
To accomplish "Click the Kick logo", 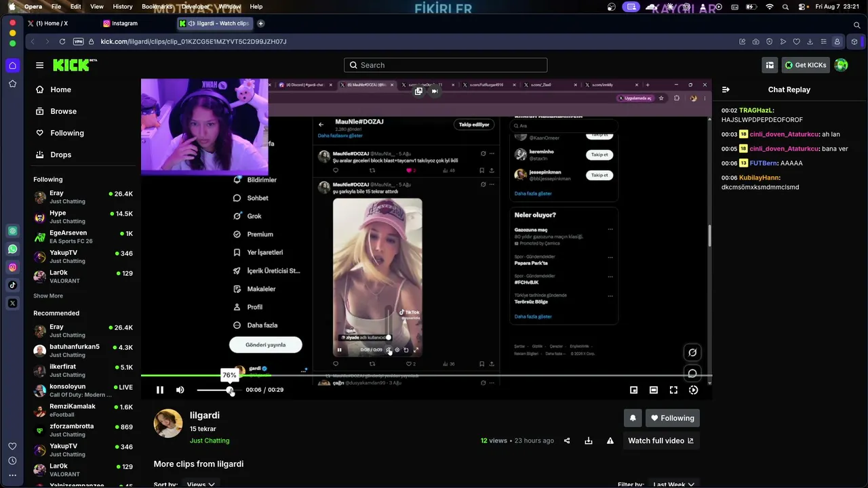I will point(74,65).
